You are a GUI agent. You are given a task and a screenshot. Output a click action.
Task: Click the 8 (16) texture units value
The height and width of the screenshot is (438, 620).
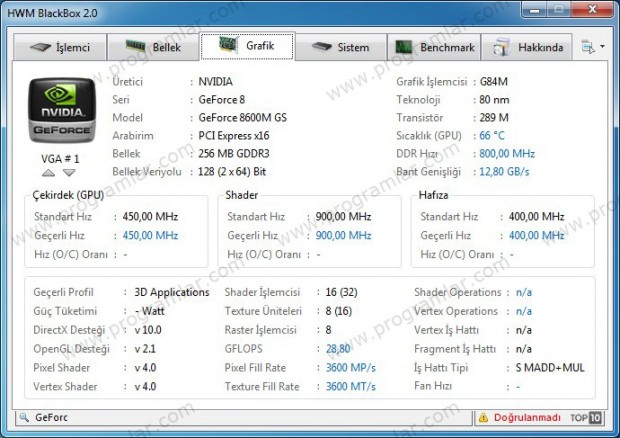click(338, 311)
